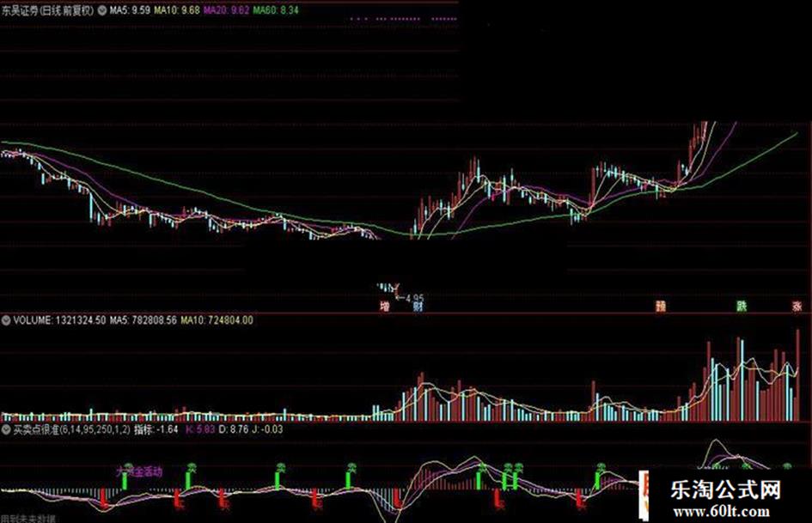The image size is (812, 523).
Task: Click the 用到未来数据 notice at bottom left
Action: (28, 519)
